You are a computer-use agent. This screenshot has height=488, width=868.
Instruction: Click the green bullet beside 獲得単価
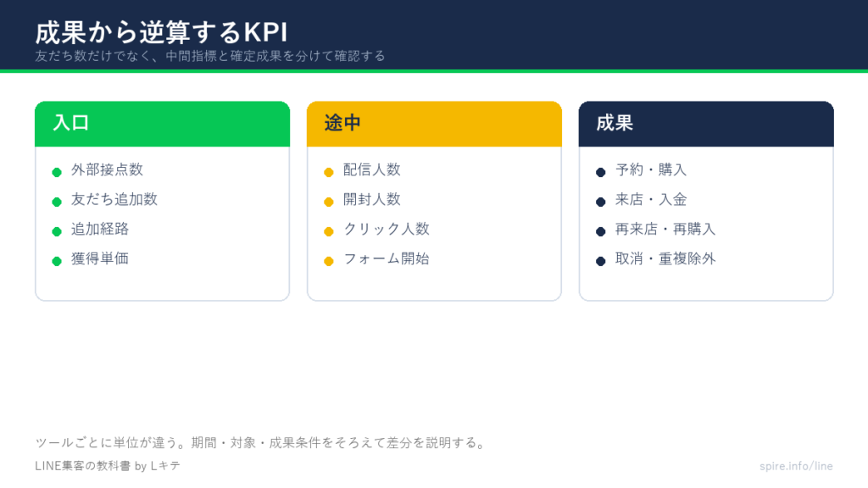(x=57, y=261)
